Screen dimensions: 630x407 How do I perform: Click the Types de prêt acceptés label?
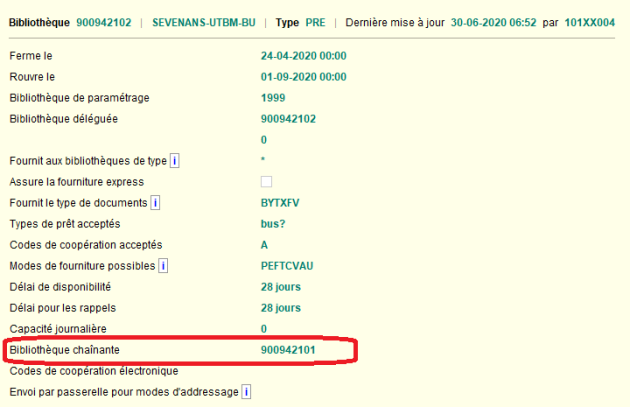(65, 224)
